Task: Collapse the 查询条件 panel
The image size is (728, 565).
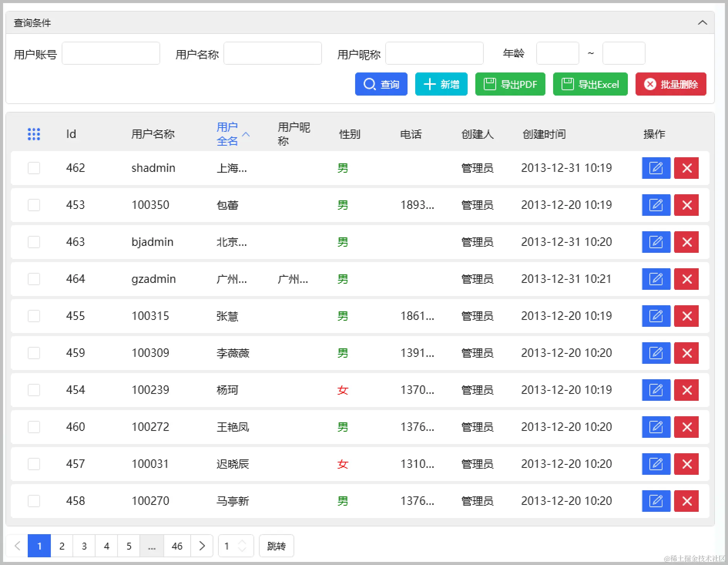Action: tap(702, 23)
